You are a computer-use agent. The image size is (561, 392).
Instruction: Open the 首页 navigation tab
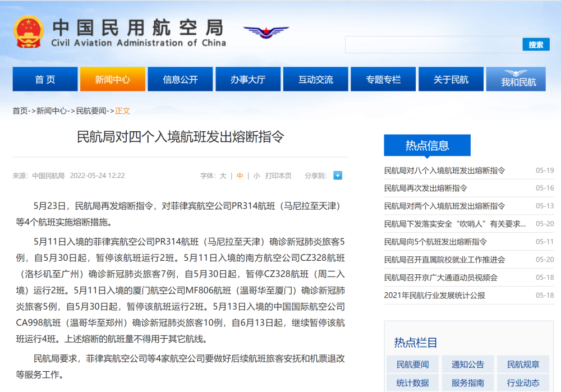45,80
